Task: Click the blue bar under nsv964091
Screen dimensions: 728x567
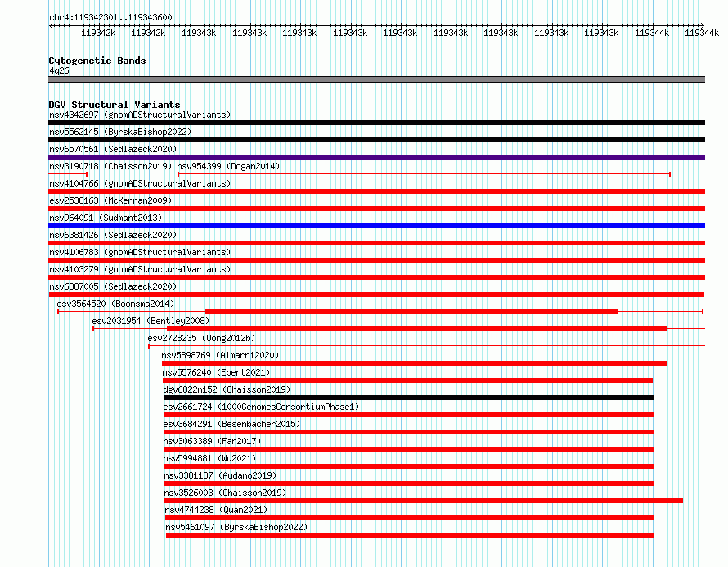Action: click(x=376, y=226)
